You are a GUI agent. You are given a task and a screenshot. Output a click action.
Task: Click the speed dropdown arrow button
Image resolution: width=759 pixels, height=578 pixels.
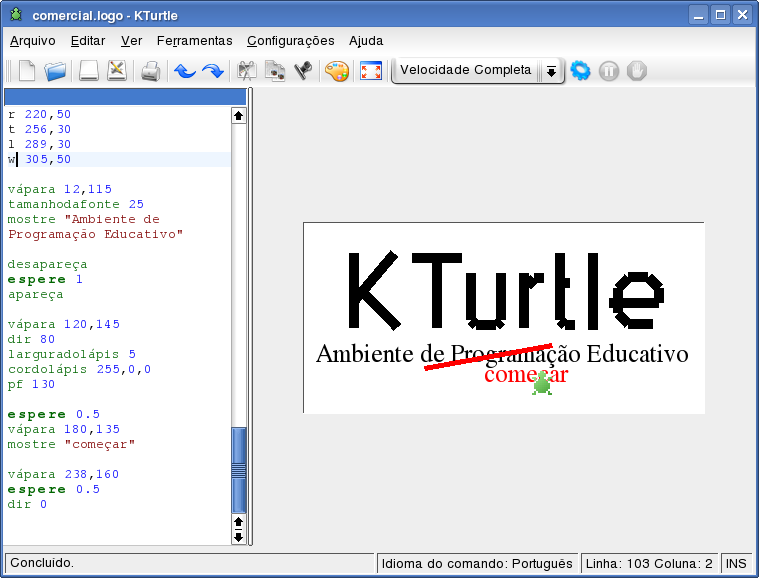[551, 71]
